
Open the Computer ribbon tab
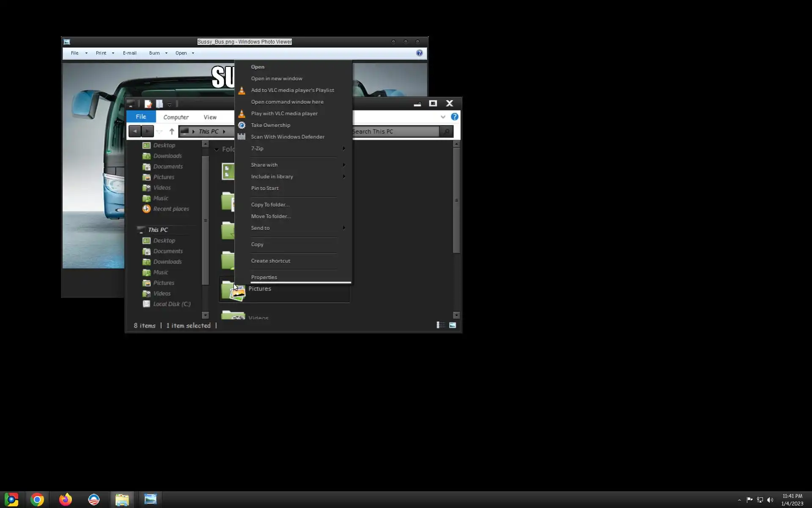[x=176, y=117]
